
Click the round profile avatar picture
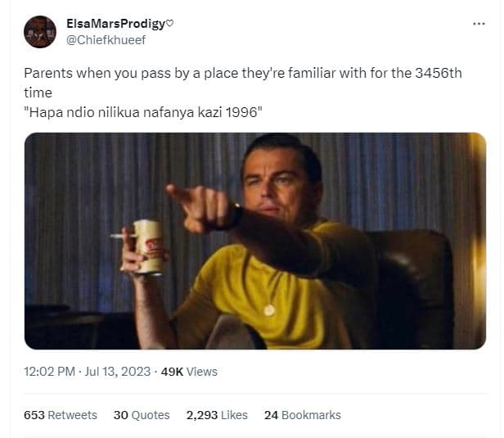point(40,32)
